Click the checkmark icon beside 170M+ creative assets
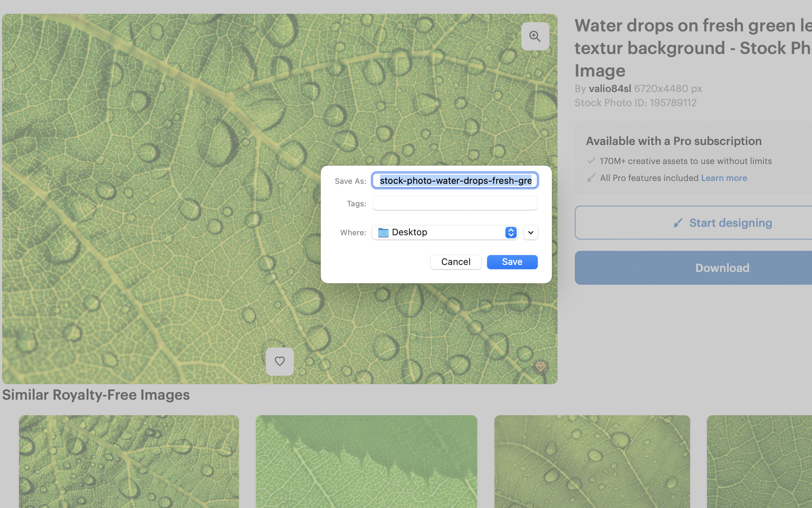812x508 pixels. click(x=591, y=161)
